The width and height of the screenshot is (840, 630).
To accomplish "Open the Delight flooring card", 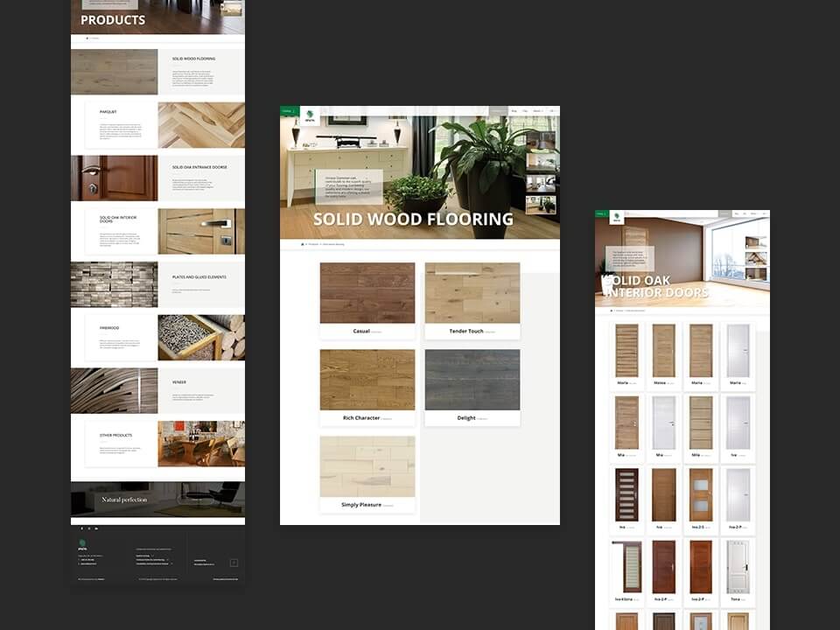I will (x=472, y=388).
